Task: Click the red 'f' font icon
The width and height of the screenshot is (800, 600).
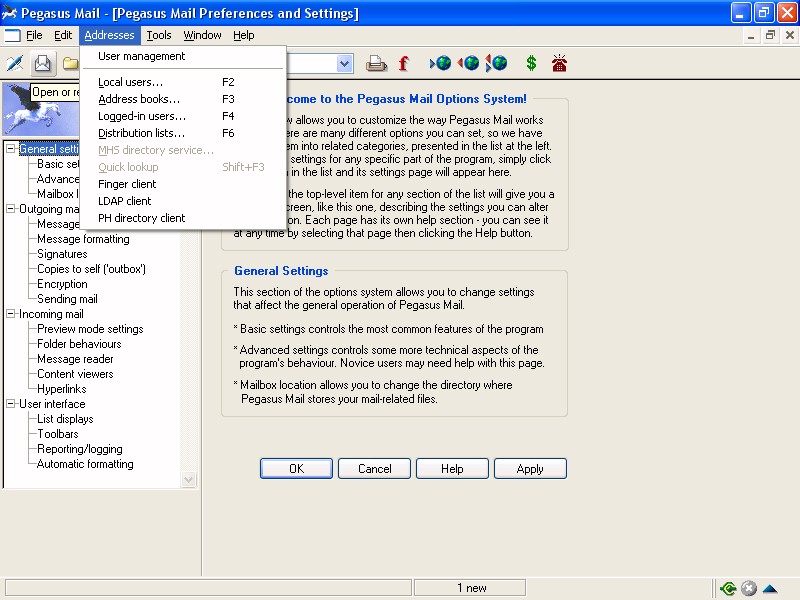Action: click(x=404, y=63)
